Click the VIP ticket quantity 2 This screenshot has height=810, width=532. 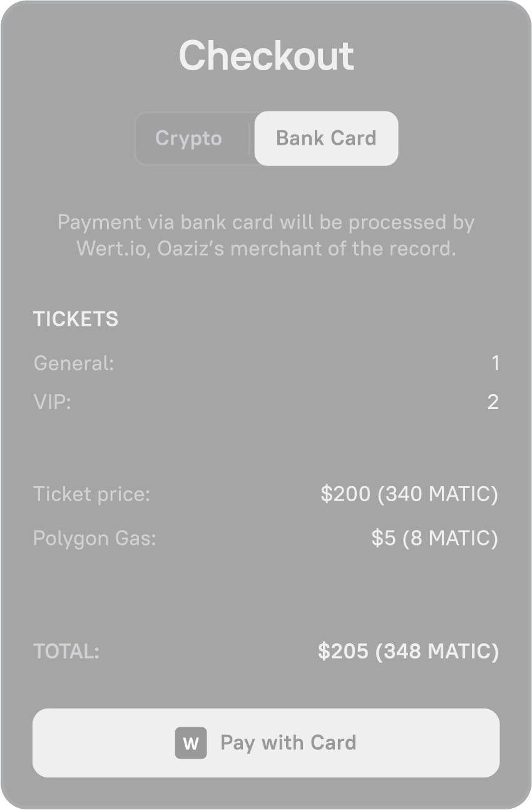tap(493, 402)
